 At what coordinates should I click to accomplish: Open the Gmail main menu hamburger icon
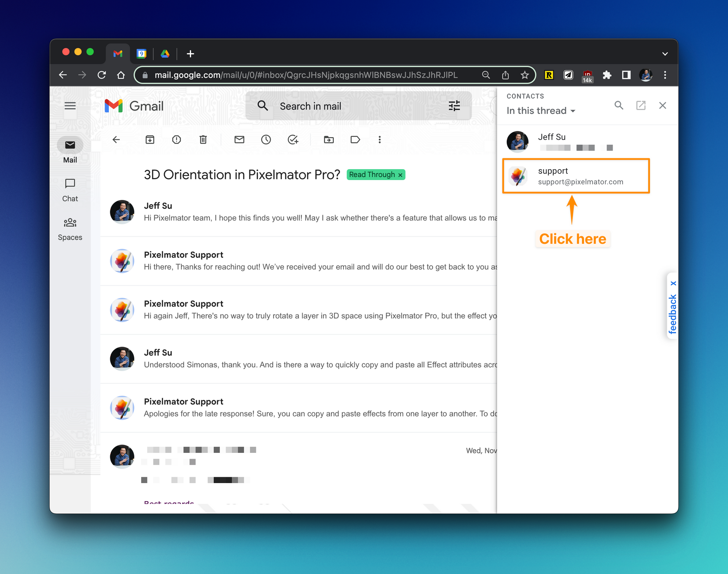70,106
